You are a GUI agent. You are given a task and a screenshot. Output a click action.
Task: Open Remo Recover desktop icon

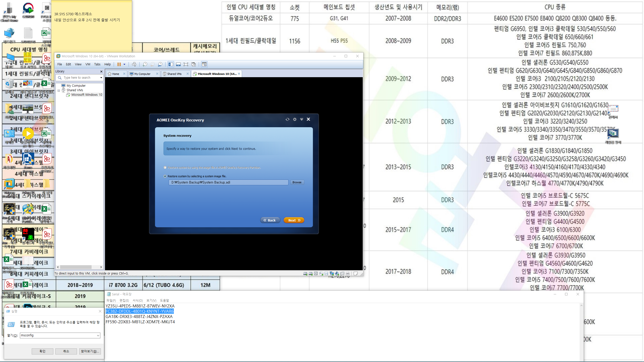click(28, 163)
